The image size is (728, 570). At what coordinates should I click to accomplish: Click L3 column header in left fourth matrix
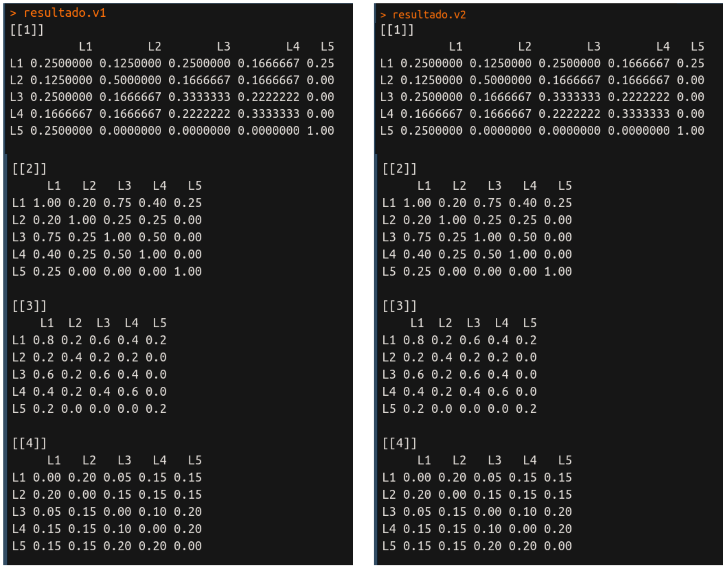[x=124, y=461]
